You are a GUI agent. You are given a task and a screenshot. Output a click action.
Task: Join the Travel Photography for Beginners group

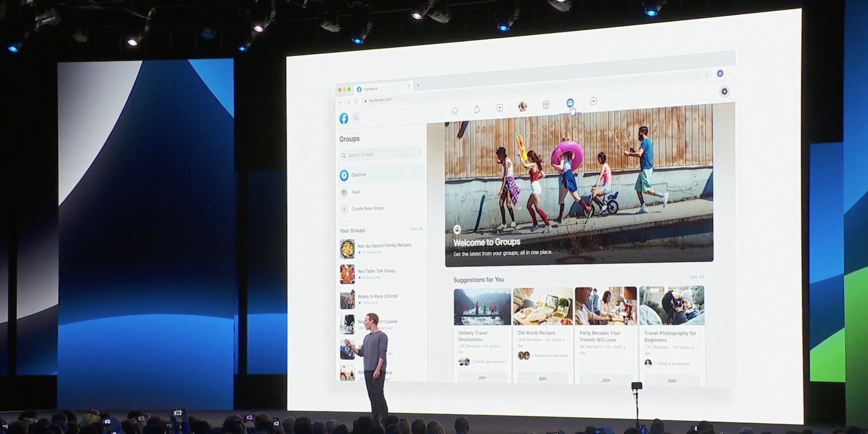[672, 380]
